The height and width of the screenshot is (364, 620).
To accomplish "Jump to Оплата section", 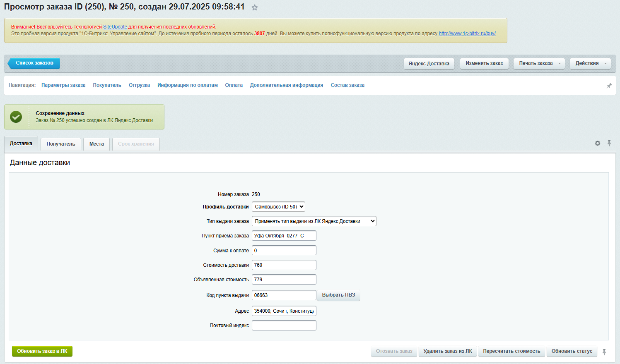I will [234, 85].
